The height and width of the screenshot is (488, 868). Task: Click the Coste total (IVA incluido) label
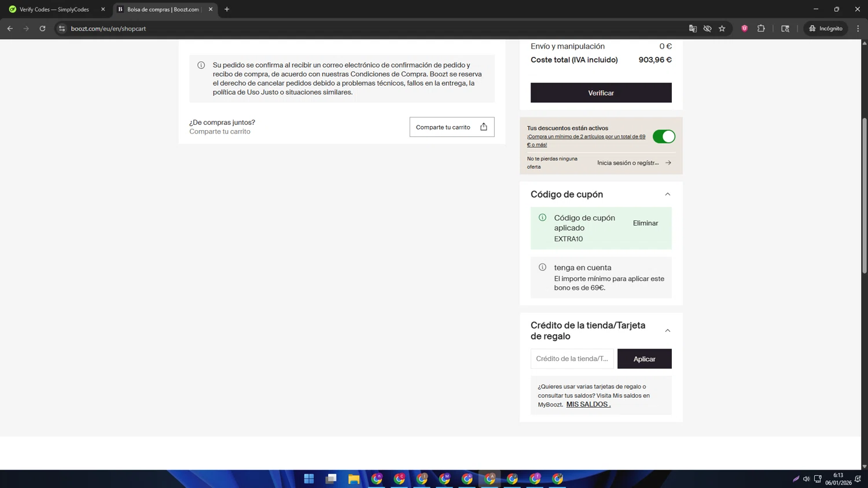point(574,60)
